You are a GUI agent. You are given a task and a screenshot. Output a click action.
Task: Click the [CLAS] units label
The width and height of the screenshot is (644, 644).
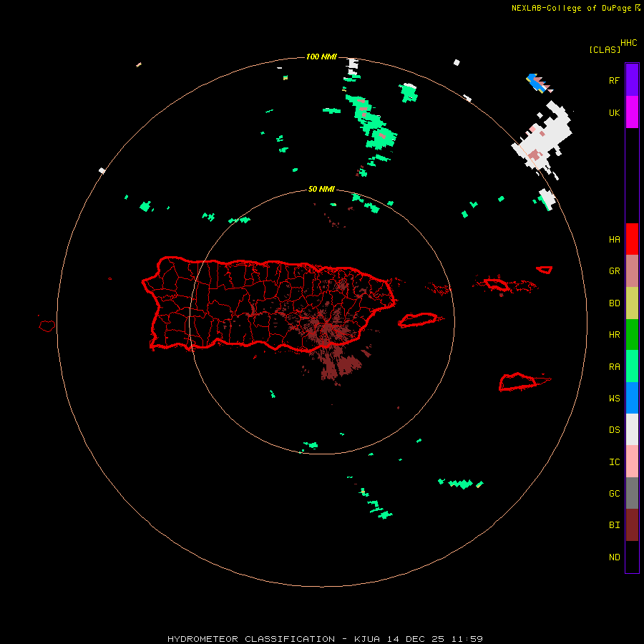pyautogui.click(x=605, y=49)
